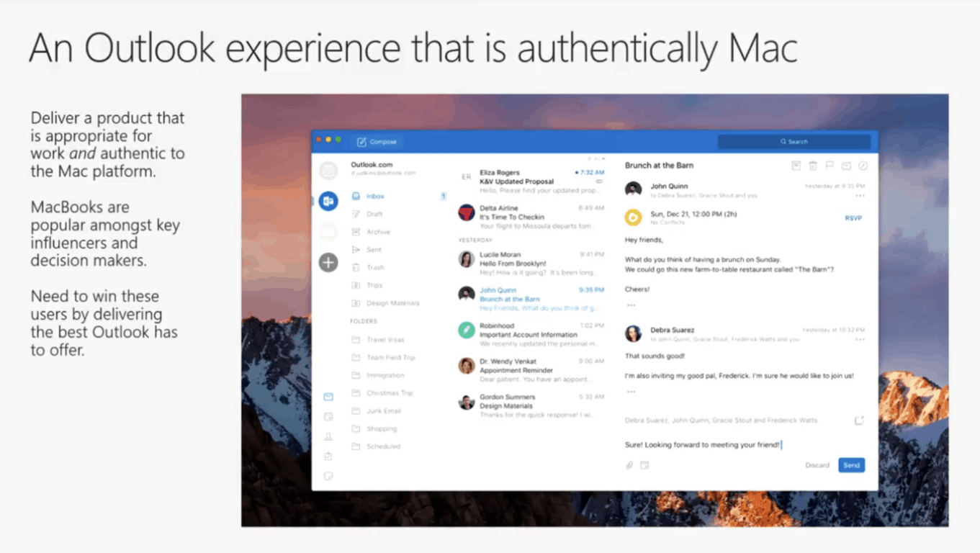The width and height of the screenshot is (980, 553).
Task: Click the Flag icon in reading pane
Action: click(830, 166)
